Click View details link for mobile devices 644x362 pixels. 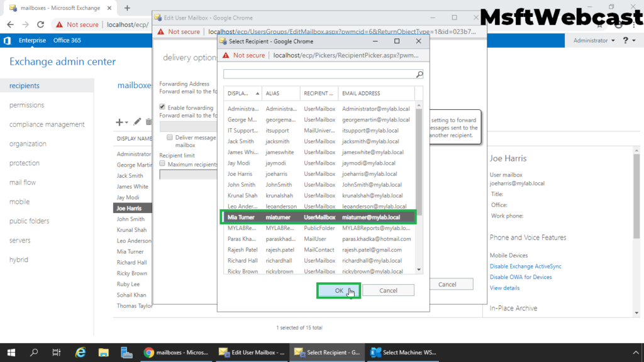click(504, 288)
